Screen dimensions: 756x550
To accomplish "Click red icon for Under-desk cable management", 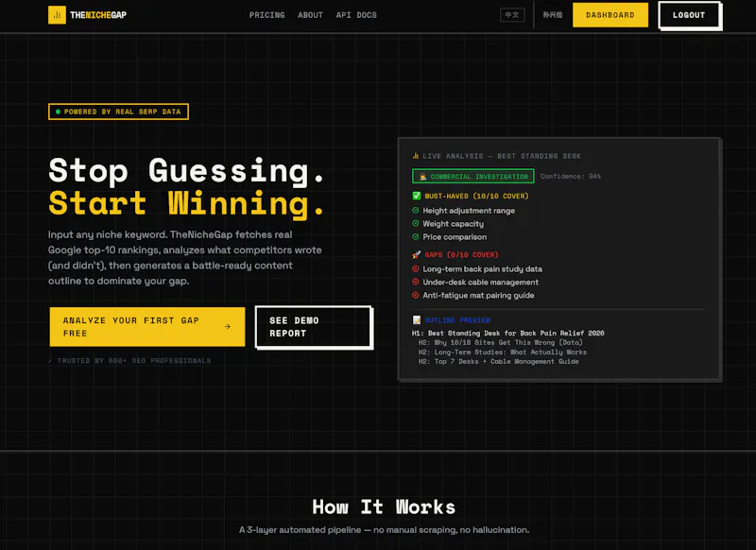I will [x=416, y=282].
